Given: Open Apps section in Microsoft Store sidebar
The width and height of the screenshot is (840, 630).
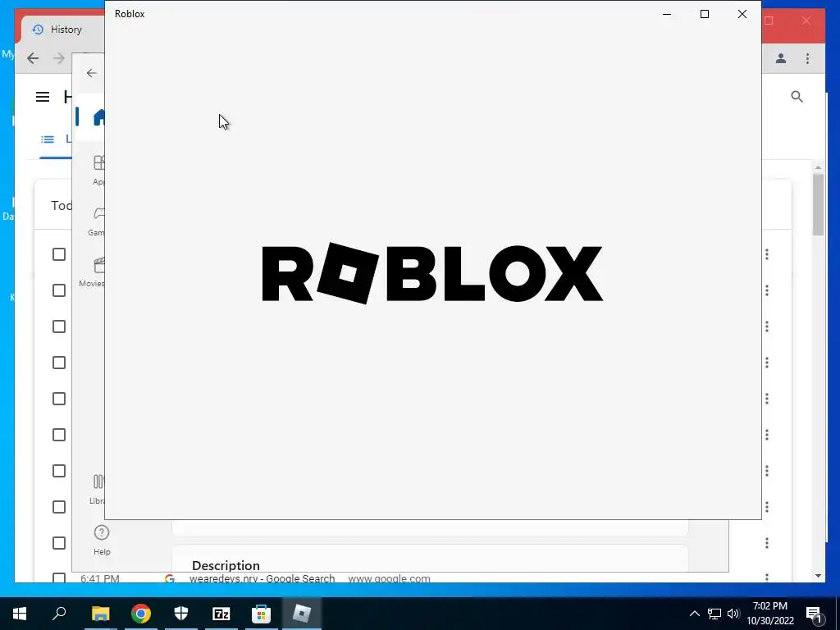Looking at the screenshot, I should click(98, 170).
